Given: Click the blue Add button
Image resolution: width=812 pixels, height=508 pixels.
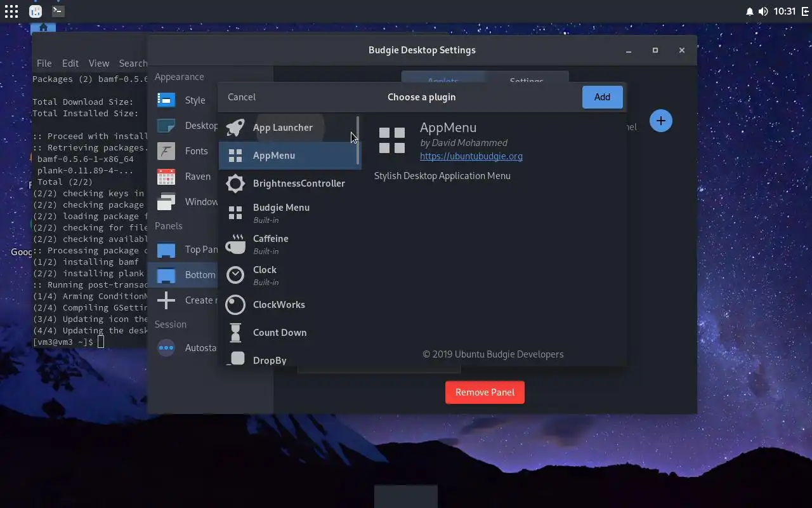Looking at the screenshot, I should click(x=602, y=97).
